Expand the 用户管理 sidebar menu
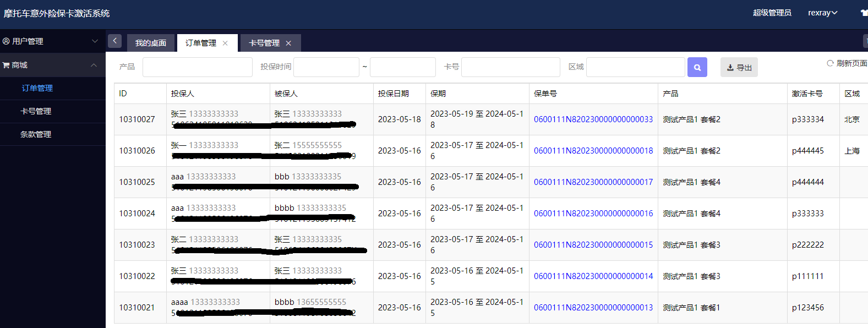This screenshot has height=328, width=868. (x=95, y=41)
